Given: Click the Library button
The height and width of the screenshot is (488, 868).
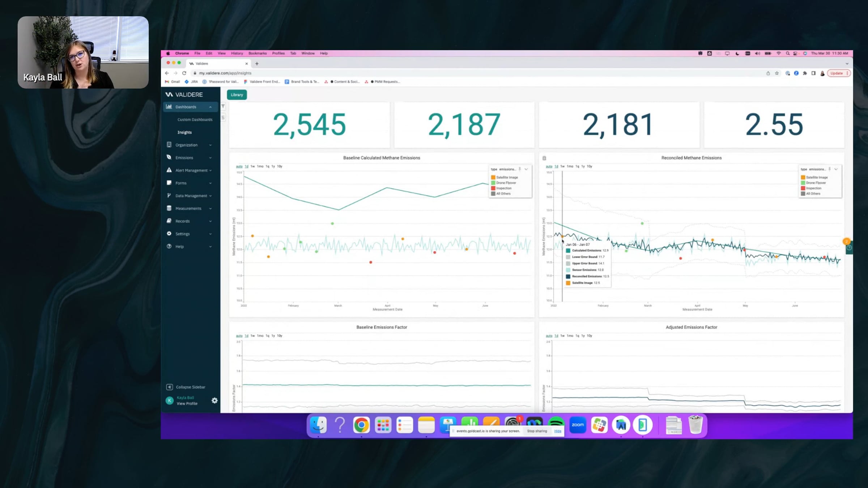Looking at the screenshot, I should click(x=237, y=95).
